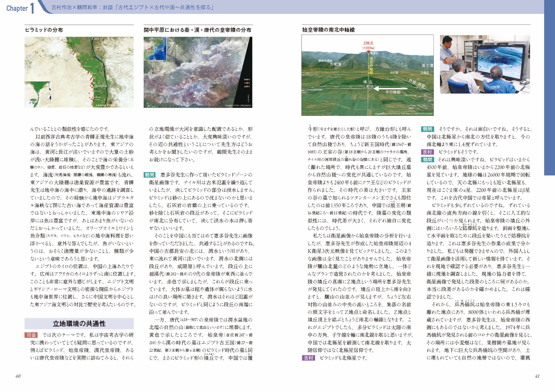This screenshot has height=392, width=555.
Task: Click the 大水溝 label
Action: click(336, 64)
